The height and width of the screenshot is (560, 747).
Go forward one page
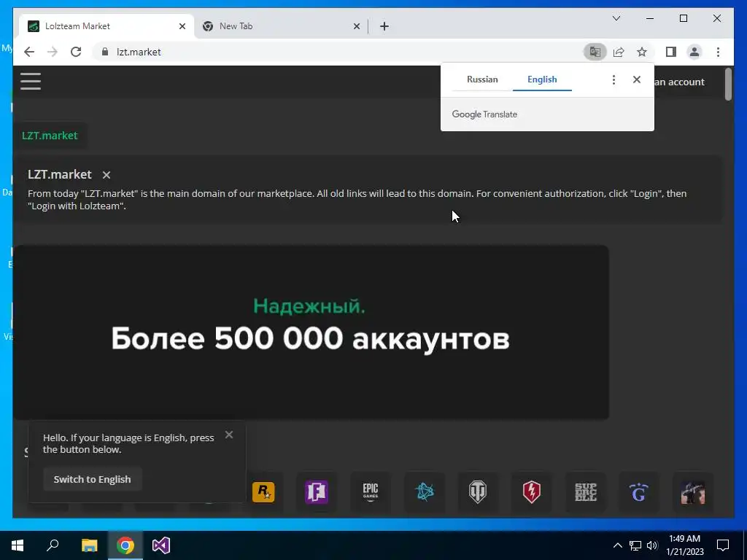click(x=53, y=52)
